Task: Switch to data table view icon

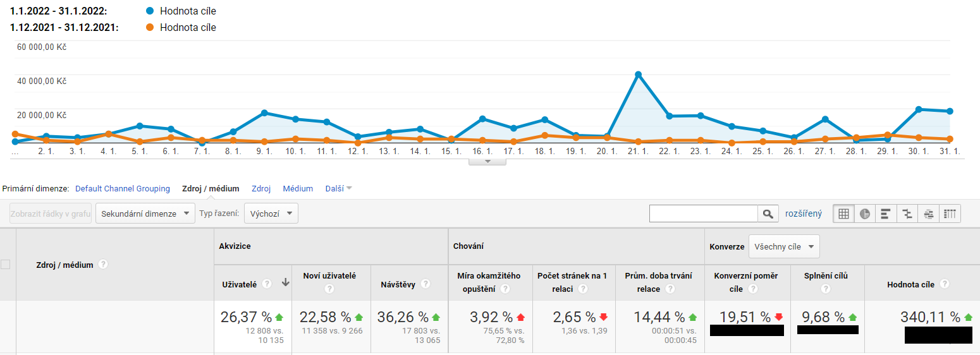Action: (843, 214)
